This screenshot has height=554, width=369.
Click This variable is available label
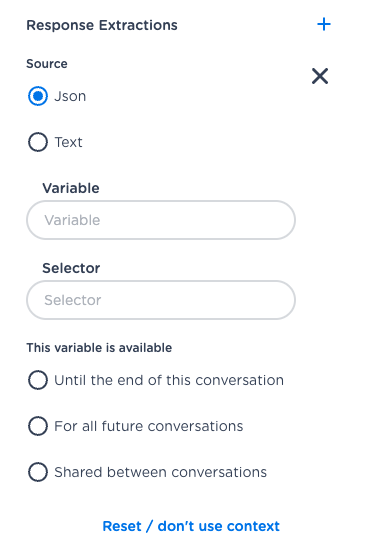coord(99,348)
